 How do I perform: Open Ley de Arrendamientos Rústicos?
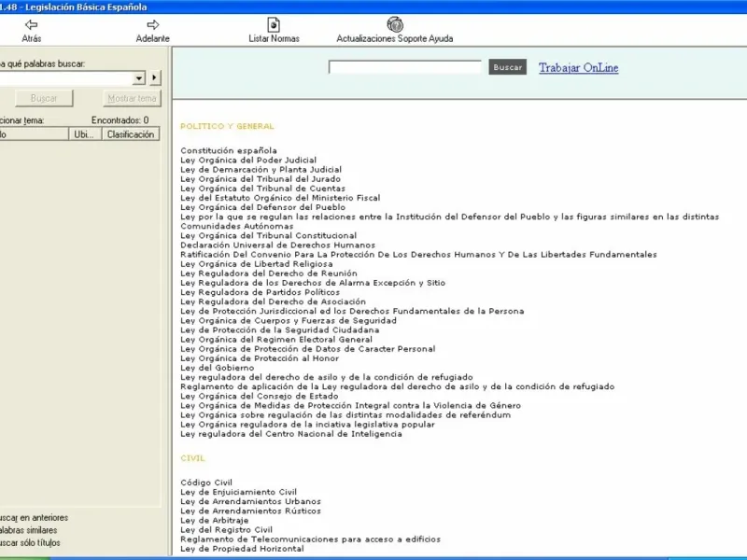click(x=250, y=511)
